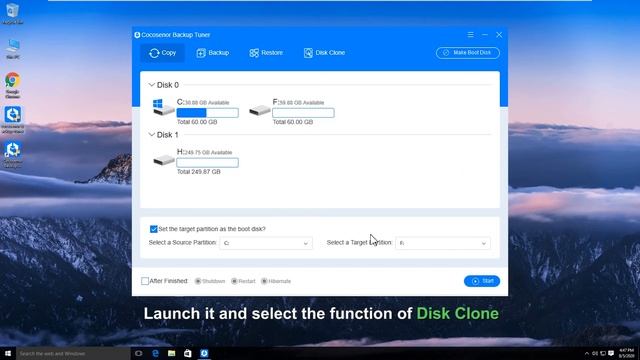Click the H: drive usage bar
This screenshot has width=640, height=360.
(207, 162)
